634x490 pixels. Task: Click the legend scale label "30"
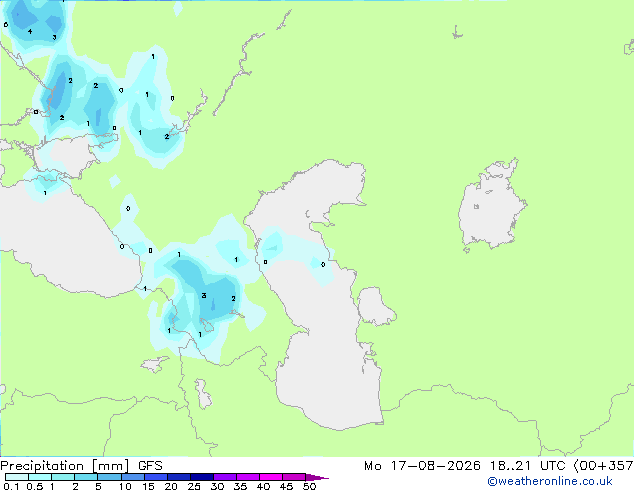pos(217,486)
